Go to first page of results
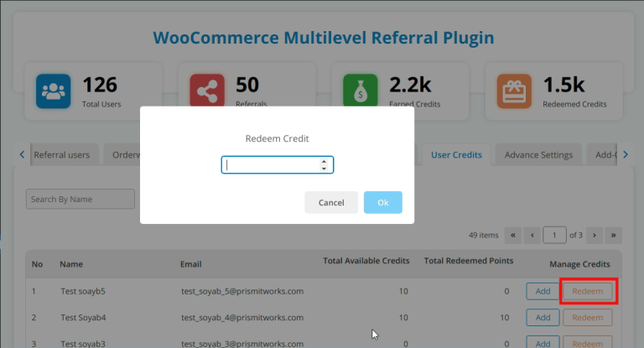644x348 pixels. (x=513, y=236)
